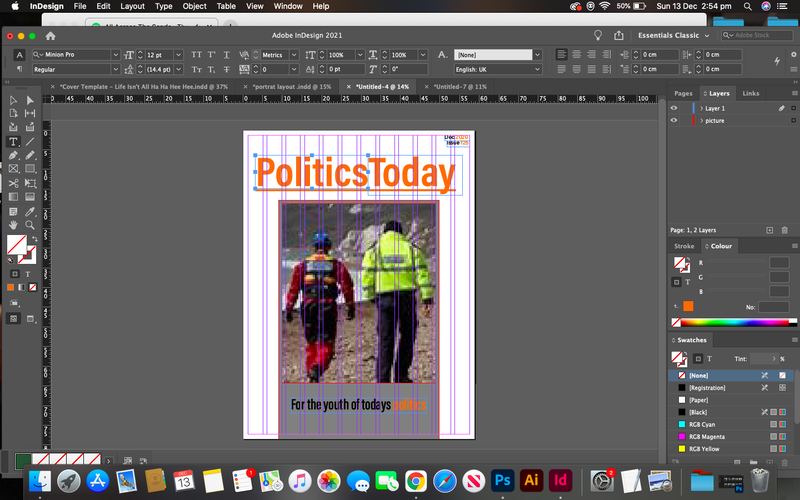Screen dimensions: 800x500
Task: Select the Pen tool
Action: (13, 155)
